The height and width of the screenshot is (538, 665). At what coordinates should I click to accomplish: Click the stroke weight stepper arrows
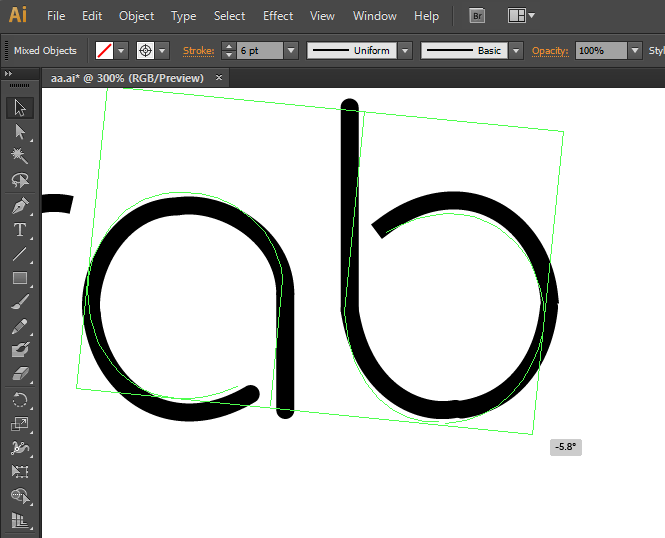pyautogui.click(x=229, y=51)
